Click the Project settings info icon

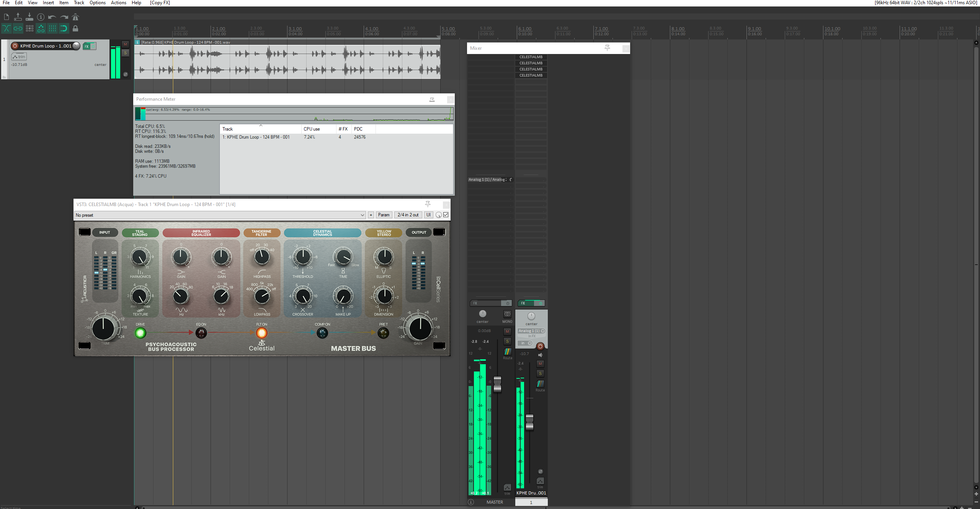pyautogui.click(x=41, y=17)
